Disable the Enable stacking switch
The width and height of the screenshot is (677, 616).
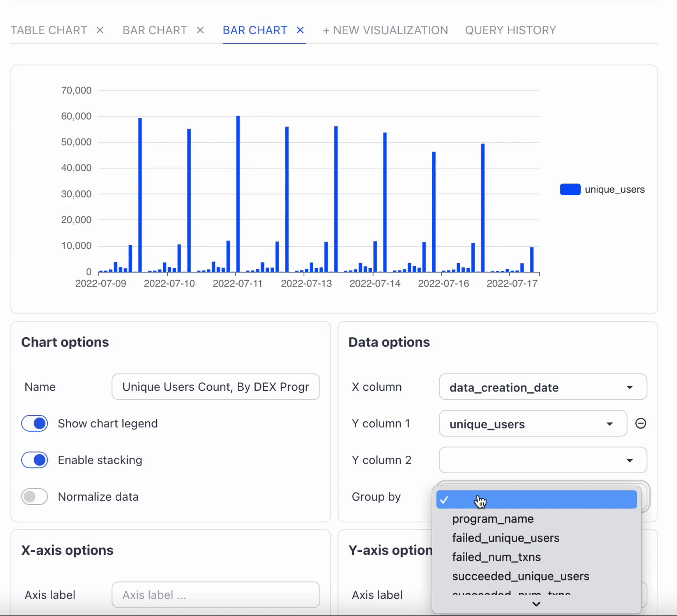point(35,460)
